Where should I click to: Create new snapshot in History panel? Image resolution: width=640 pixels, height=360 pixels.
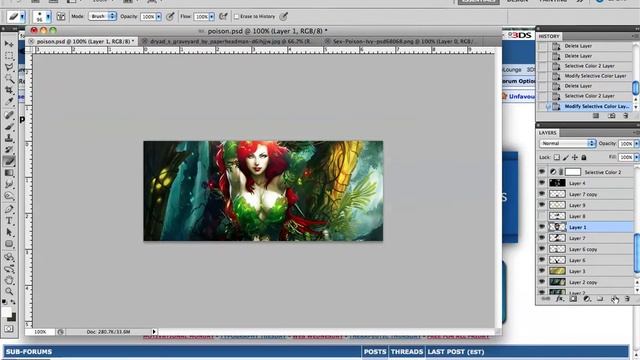(x=611, y=116)
